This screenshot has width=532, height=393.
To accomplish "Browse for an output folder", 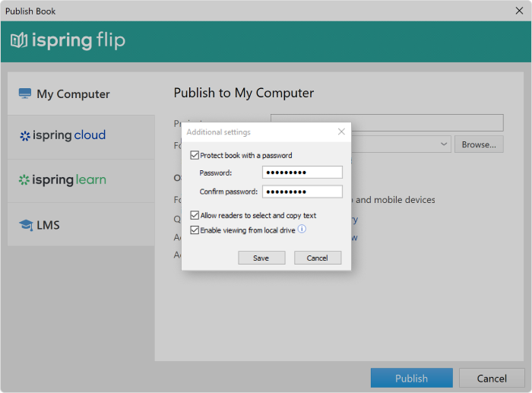I will [x=479, y=144].
